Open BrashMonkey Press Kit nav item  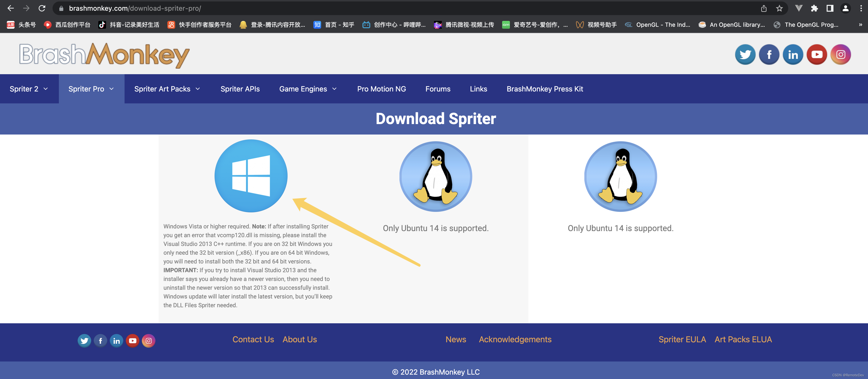(x=544, y=89)
